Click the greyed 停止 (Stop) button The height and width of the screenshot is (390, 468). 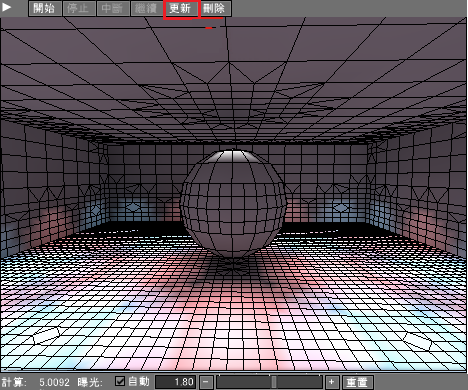point(79,8)
